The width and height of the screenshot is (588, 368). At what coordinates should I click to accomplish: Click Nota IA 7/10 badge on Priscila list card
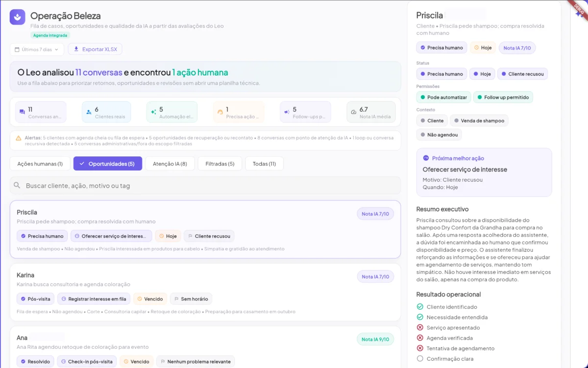(375, 214)
